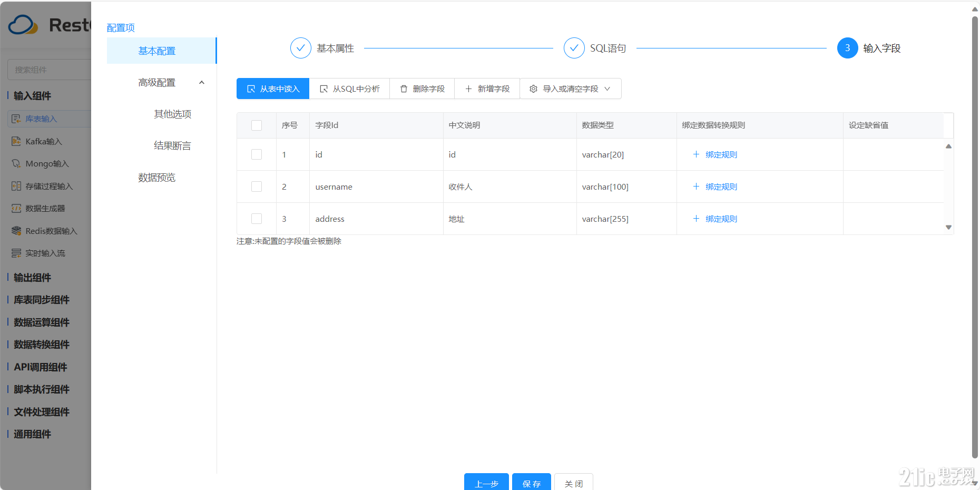
Task: Open the 数据预览 menu item
Action: point(156,178)
